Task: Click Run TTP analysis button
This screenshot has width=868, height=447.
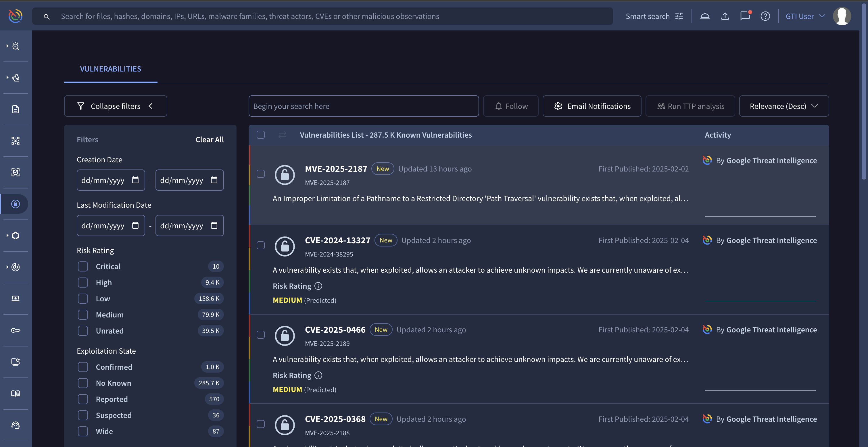Action: [x=690, y=106]
